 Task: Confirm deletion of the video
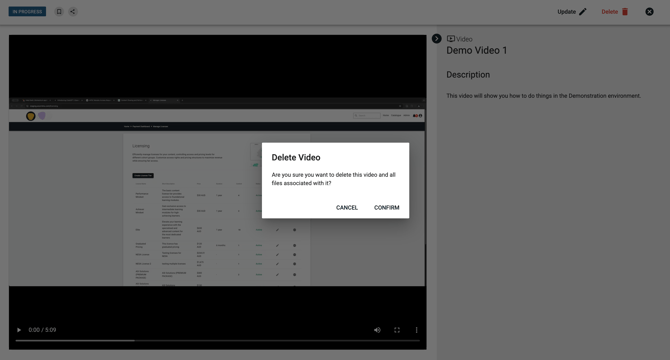click(386, 208)
